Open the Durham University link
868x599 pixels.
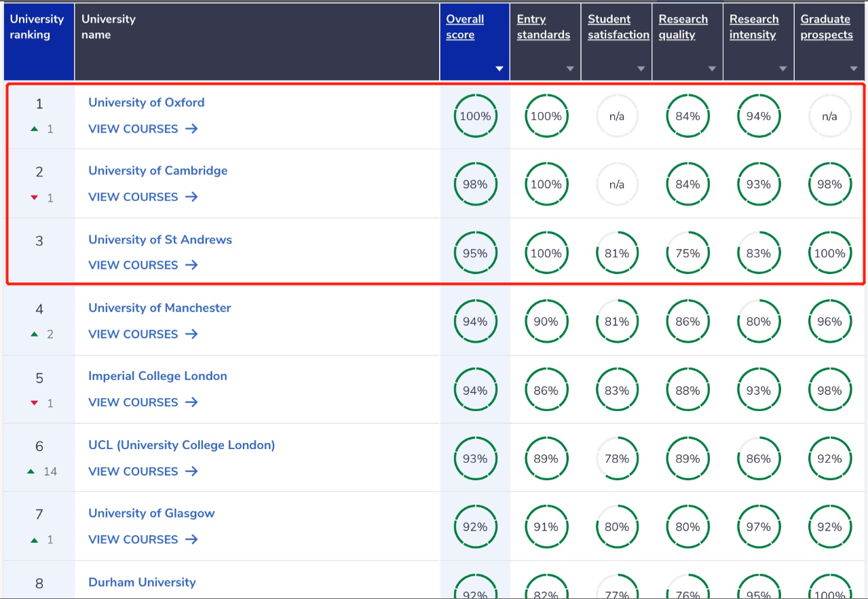tap(142, 582)
